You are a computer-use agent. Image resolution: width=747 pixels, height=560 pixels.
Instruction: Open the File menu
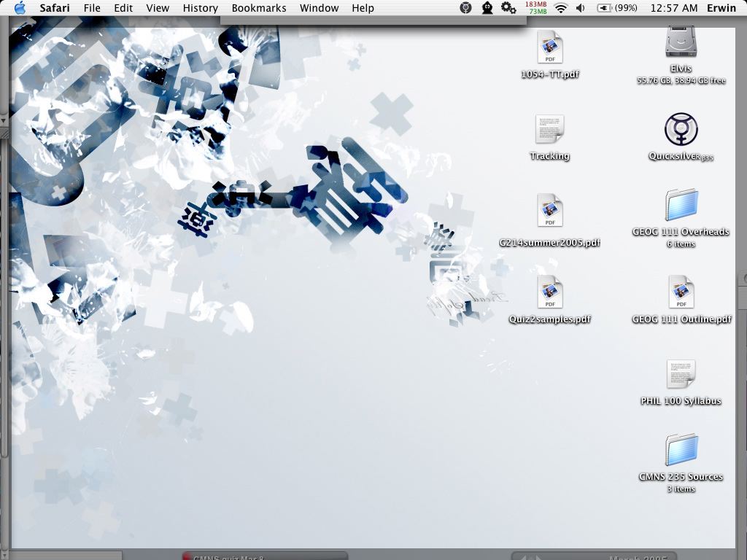click(x=92, y=8)
